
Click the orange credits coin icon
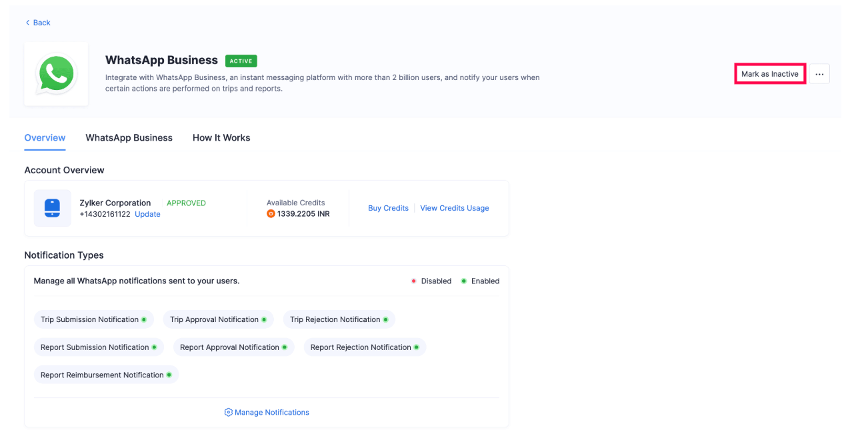pos(271,214)
